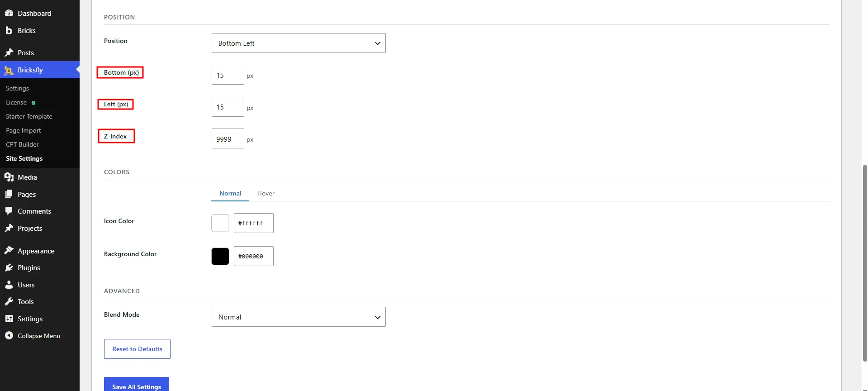This screenshot has height=391, width=868.
Task: Click the Bottom (px) value field
Action: click(x=228, y=75)
